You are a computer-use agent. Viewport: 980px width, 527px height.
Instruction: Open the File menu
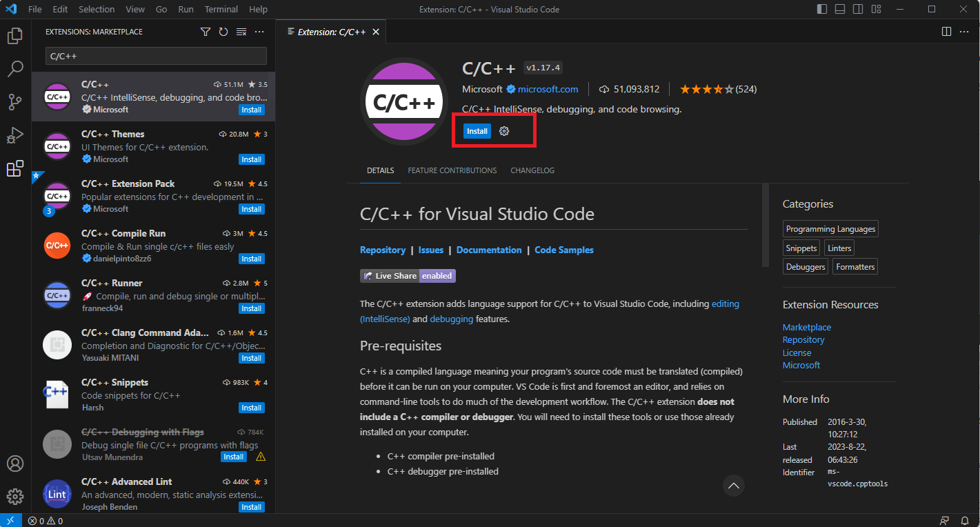click(35, 10)
